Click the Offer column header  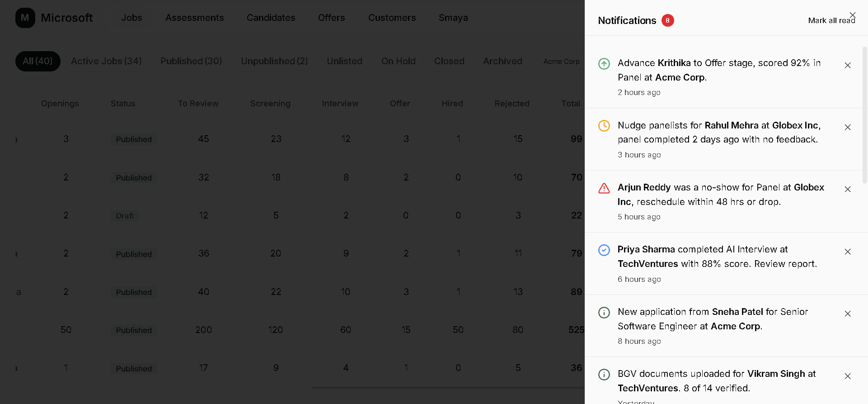click(400, 104)
